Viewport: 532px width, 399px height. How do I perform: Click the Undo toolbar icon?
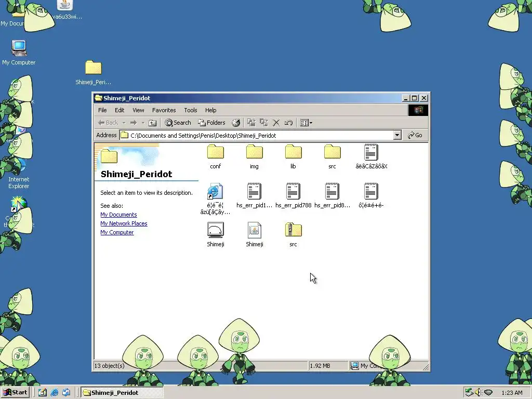tap(289, 123)
